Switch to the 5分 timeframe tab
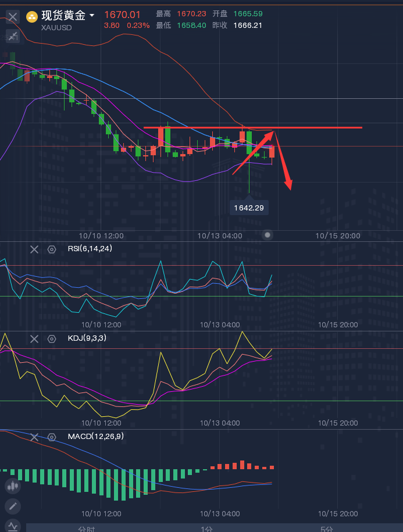Viewport: 403px width, 532px height. [327, 529]
